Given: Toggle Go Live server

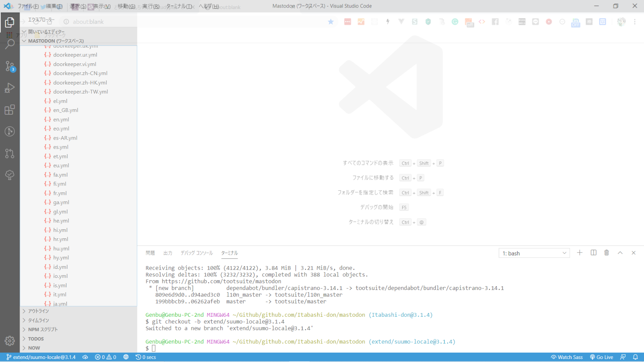Looking at the screenshot, I should 601,357.
